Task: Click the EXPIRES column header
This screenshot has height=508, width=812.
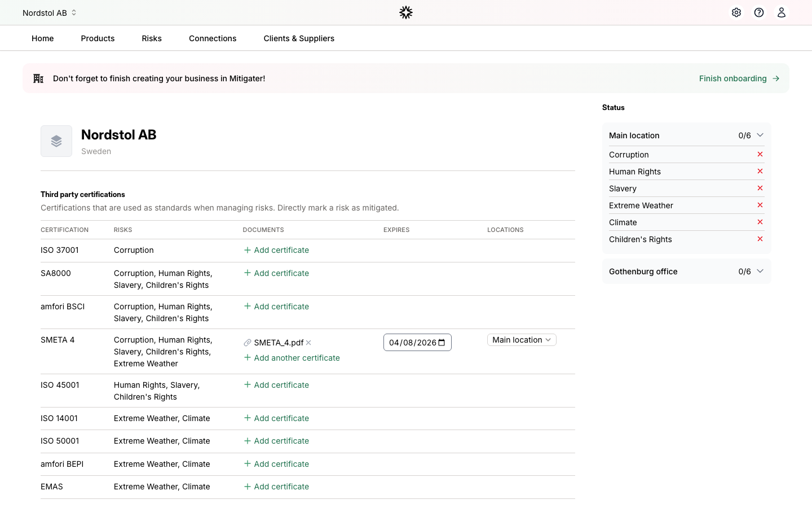Action: (396, 230)
